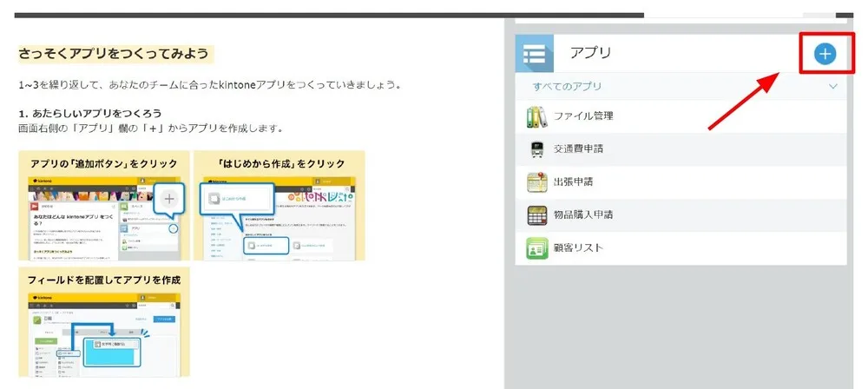Click the blue plus button to add app
868x389 pixels.
coord(824,54)
